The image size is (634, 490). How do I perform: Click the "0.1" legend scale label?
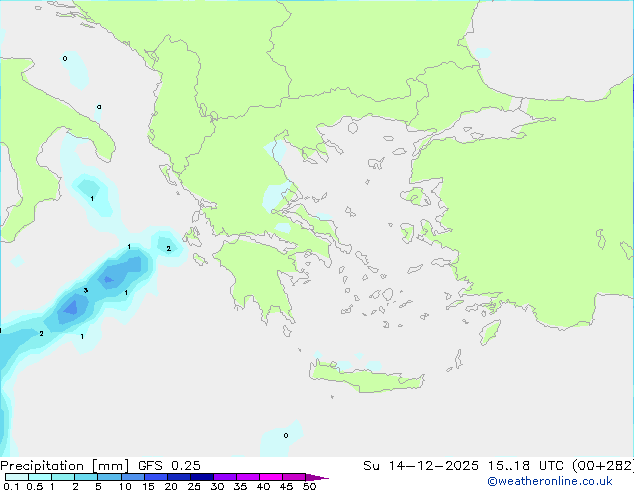tap(11, 486)
